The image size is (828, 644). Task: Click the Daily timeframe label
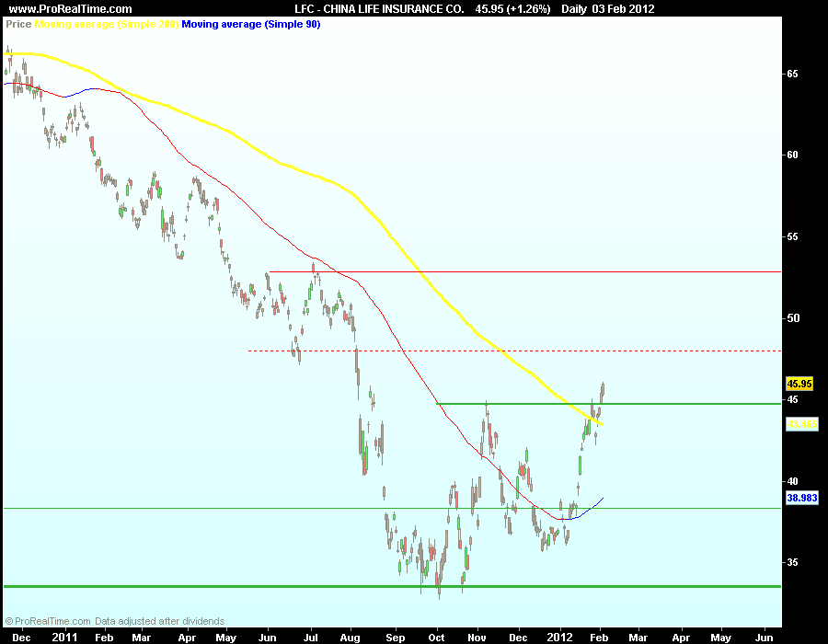(574, 9)
